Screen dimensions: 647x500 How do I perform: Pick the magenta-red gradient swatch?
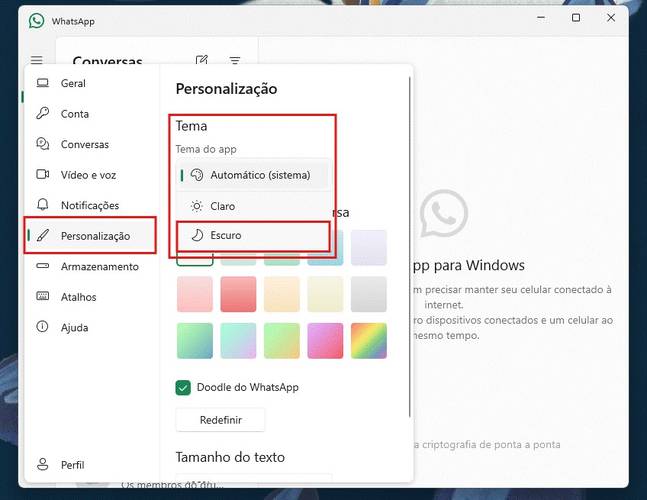tap(325, 341)
